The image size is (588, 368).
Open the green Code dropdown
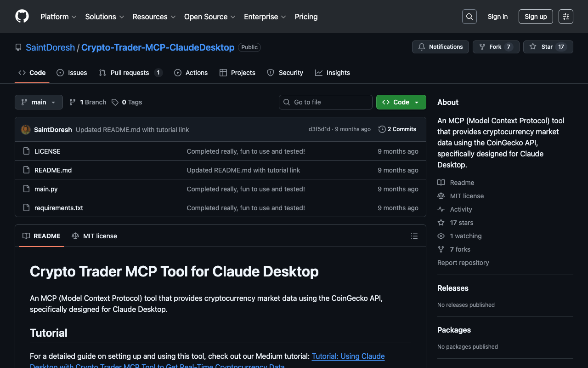(x=401, y=102)
